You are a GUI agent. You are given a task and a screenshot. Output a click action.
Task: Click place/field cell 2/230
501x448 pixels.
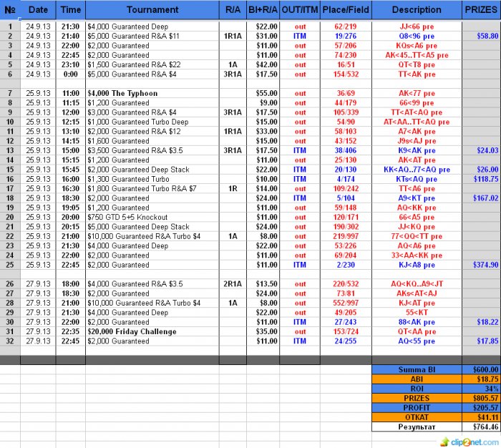346,265
